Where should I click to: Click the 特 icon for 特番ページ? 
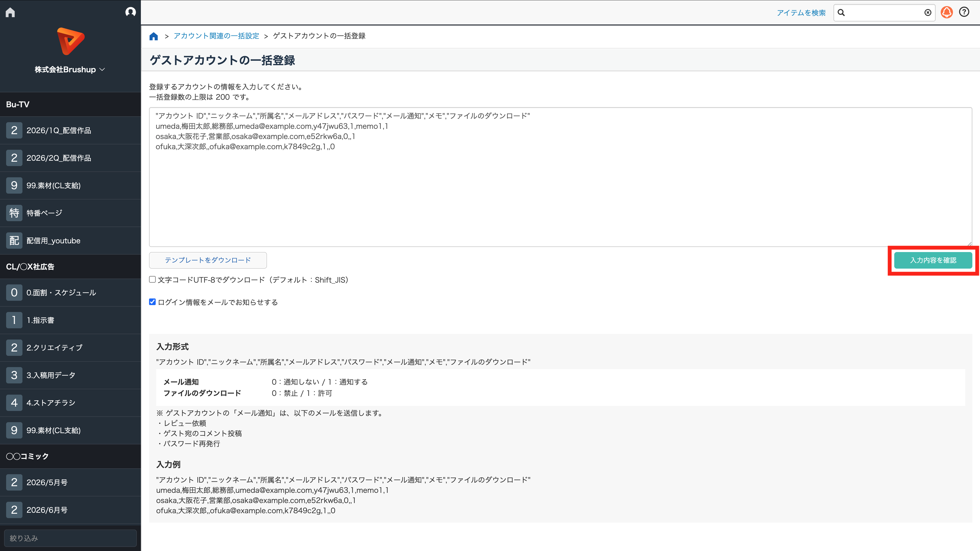(14, 213)
